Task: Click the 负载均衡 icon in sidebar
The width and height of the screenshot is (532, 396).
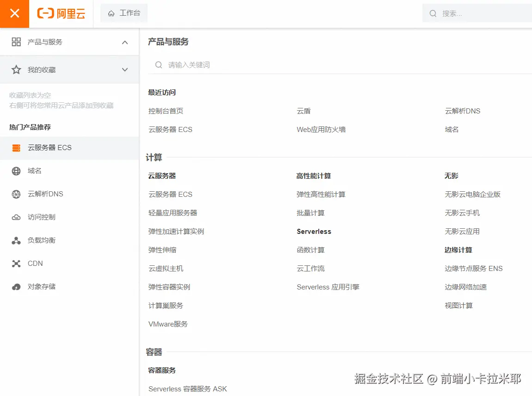Action: 16,240
